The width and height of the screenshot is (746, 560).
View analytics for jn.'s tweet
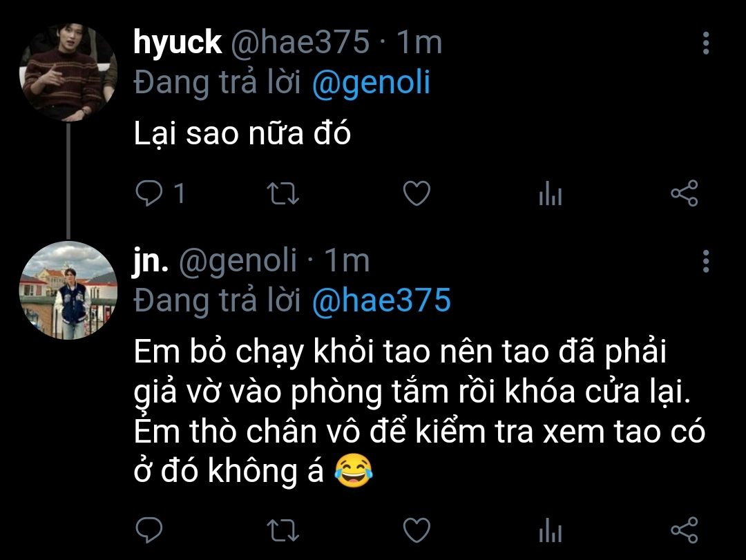click(x=550, y=532)
